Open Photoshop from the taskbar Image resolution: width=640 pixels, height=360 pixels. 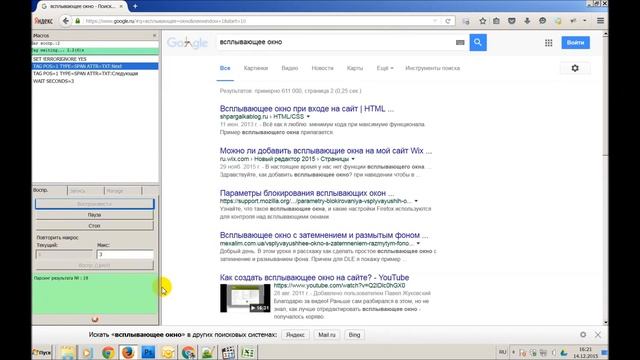[148, 352]
